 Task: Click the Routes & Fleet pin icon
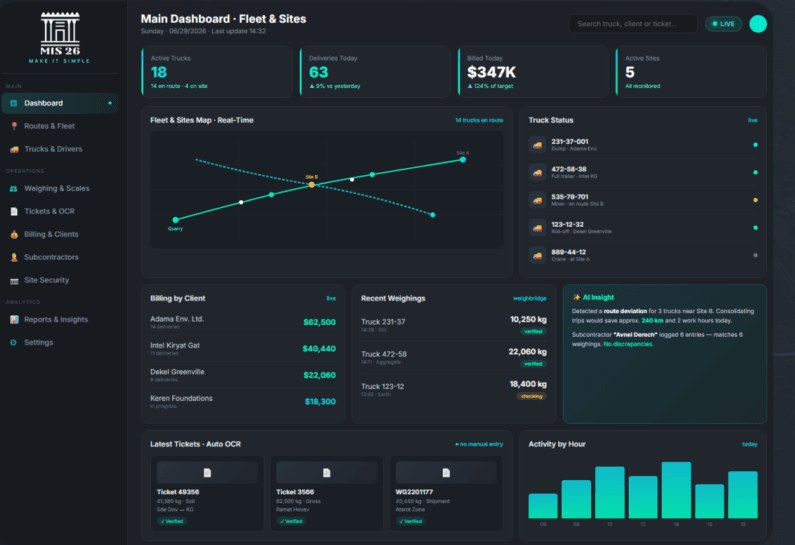[14, 126]
